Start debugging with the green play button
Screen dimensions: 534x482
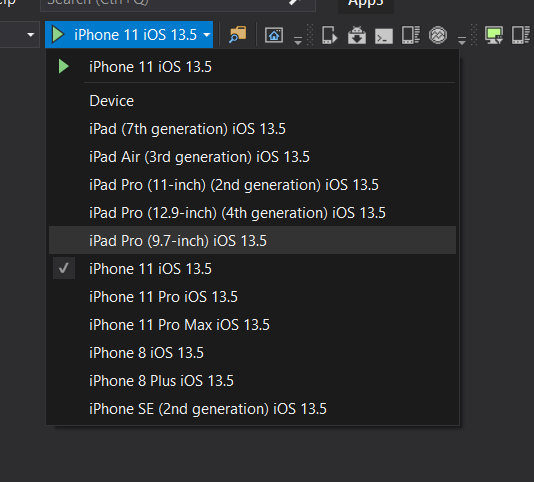coord(58,35)
